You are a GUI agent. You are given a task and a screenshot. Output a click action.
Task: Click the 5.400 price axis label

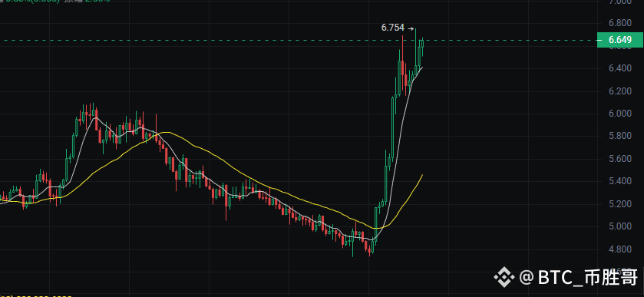coord(620,182)
